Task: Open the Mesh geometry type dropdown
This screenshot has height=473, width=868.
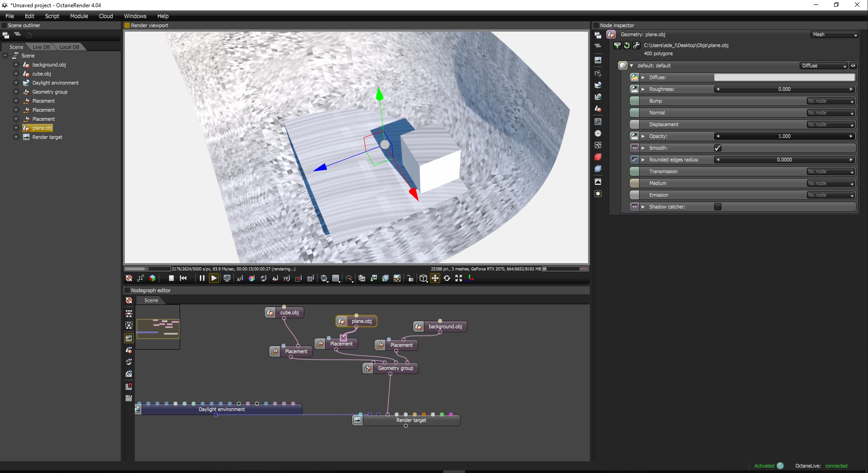Action: (x=834, y=34)
